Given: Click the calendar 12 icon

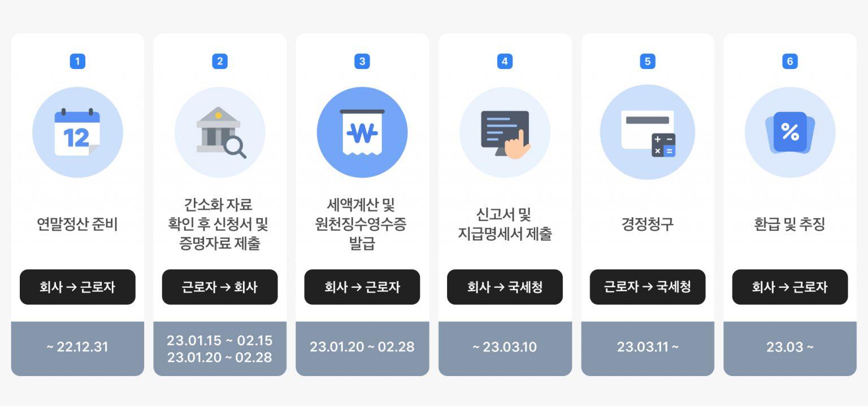Looking at the screenshot, I should pyautogui.click(x=77, y=132).
